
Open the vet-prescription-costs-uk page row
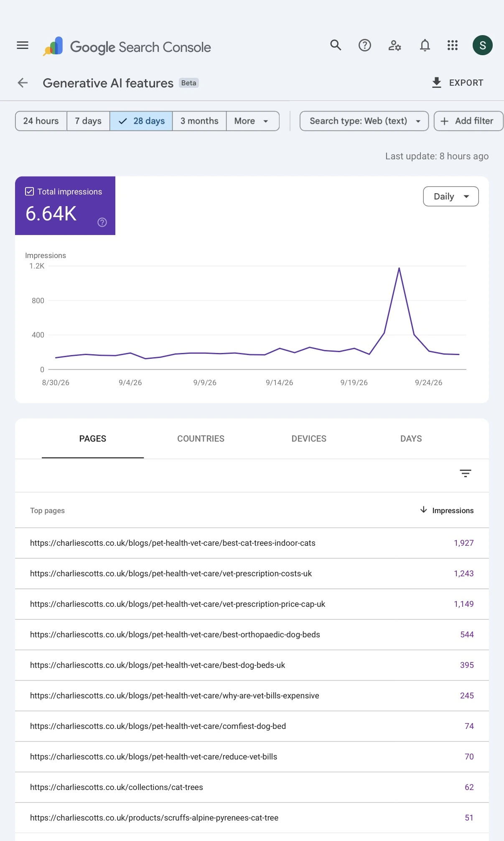pyautogui.click(x=252, y=573)
